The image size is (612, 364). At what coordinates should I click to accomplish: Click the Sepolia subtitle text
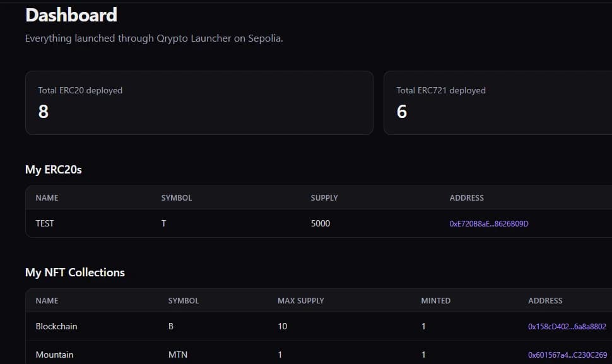pyautogui.click(x=154, y=38)
